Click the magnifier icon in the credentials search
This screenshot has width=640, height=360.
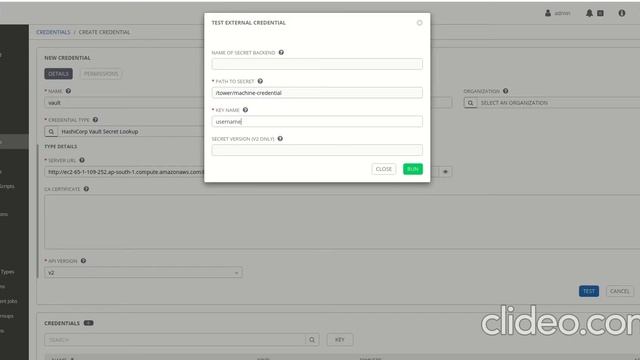coord(312,340)
